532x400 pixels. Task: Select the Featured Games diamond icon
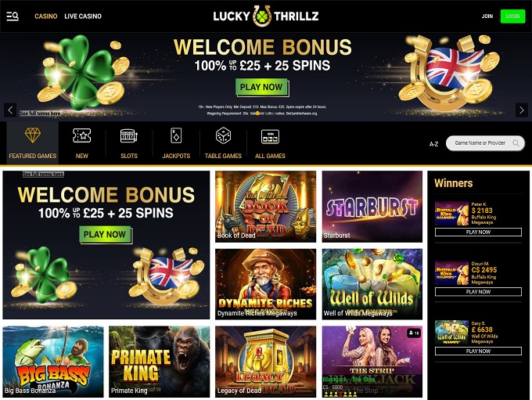[x=33, y=135]
